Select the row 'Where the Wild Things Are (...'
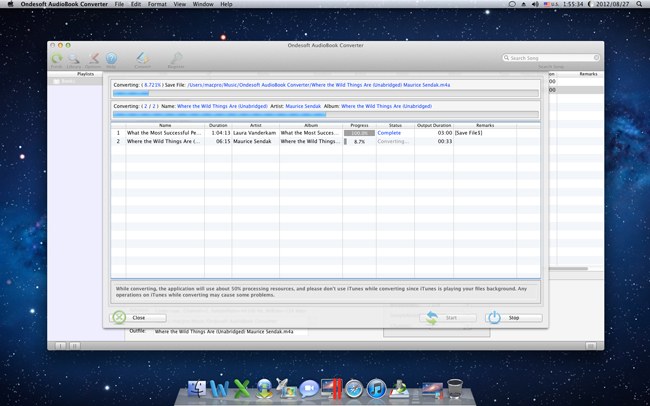Image resolution: width=650 pixels, height=406 pixels. (325, 141)
